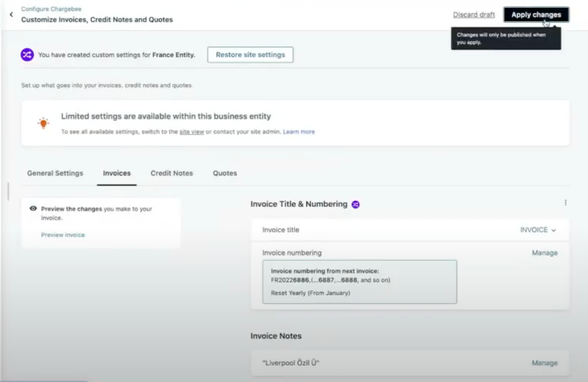Click the Invoice title row label
Image resolution: width=588 pixels, height=382 pixels.
pyautogui.click(x=281, y=230)
